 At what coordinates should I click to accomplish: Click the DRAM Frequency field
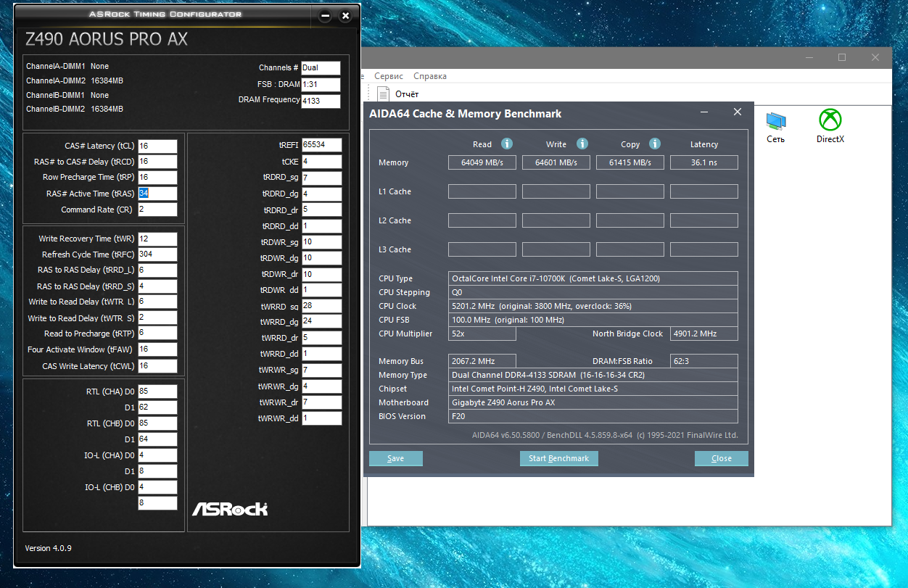(x=321, y=102)
